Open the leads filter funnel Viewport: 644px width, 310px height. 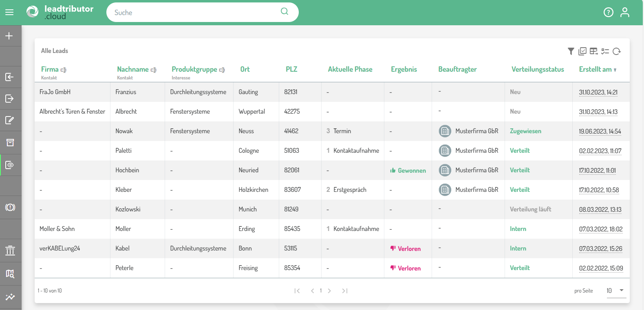point(571,51)
